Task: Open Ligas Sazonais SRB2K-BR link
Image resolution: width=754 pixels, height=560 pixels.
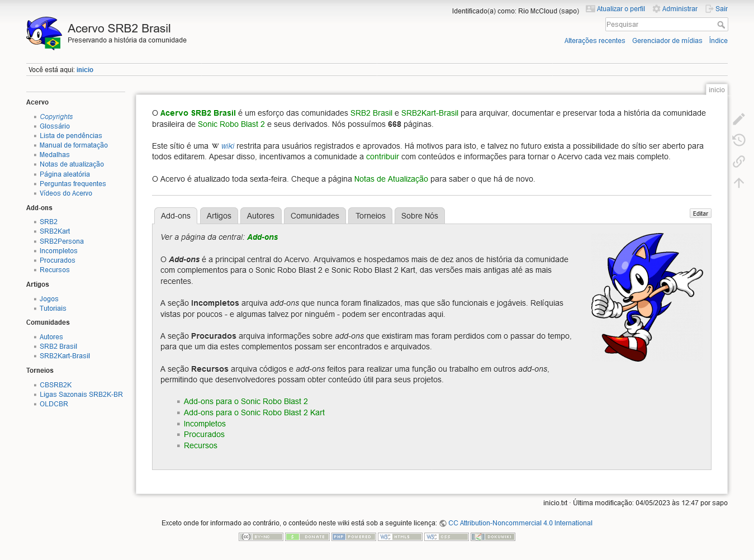Action: (x=81, y=395)
